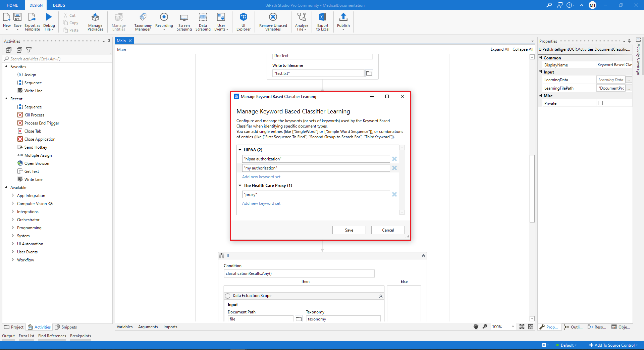Open Manage Packages
Viewport: 644px width, 350px height.
[x=95, y=22]
